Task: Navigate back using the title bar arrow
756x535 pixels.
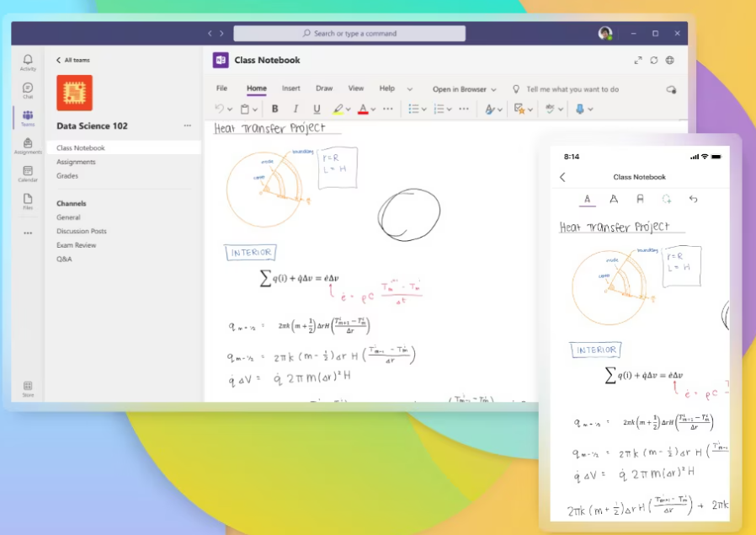Action: (210, 34)
